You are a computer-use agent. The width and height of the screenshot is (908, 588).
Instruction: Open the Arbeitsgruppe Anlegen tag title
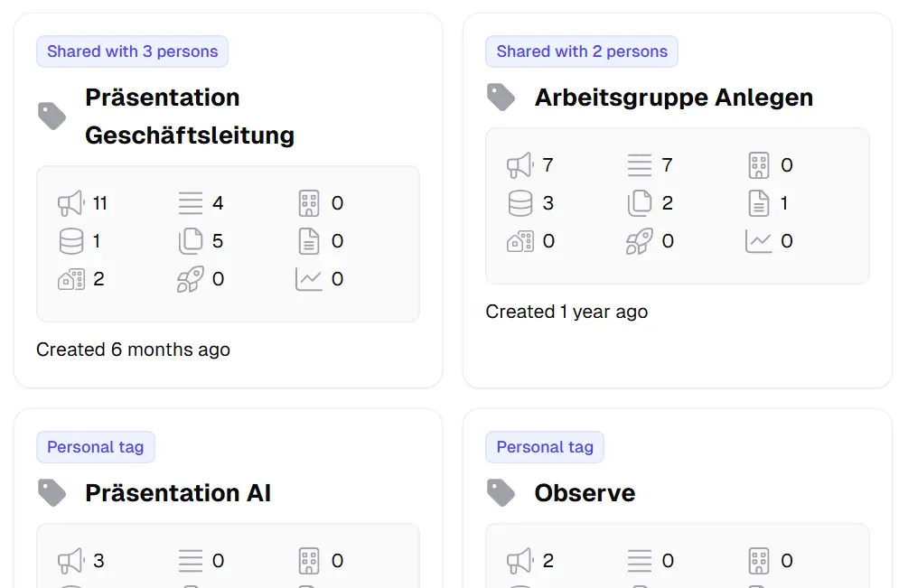pyautogui.click(x=673, y=98)
